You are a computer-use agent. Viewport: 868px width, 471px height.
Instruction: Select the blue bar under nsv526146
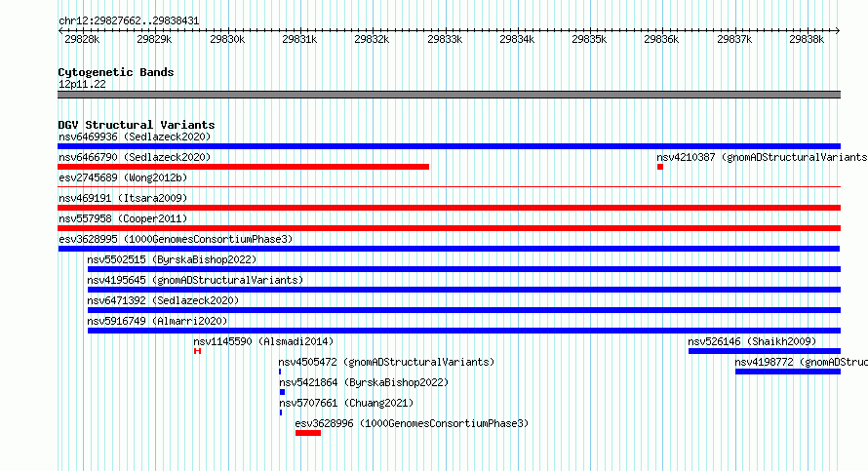[x=765, y=351]
